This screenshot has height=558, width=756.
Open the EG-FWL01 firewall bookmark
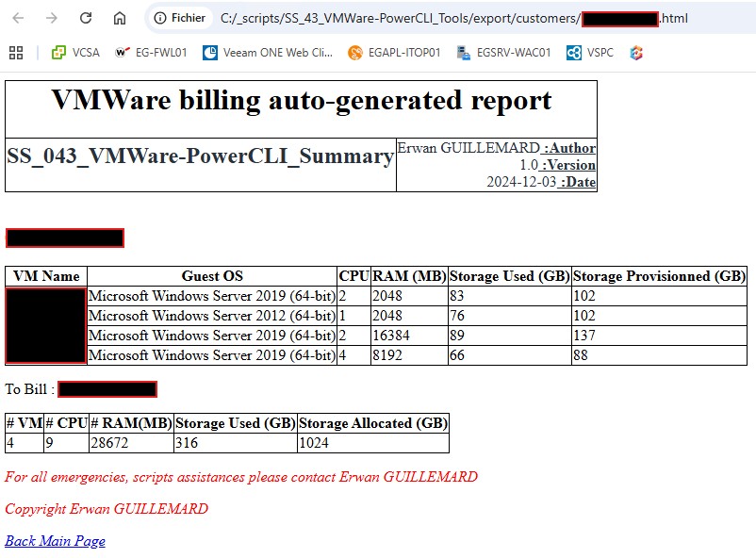(150, 53)
